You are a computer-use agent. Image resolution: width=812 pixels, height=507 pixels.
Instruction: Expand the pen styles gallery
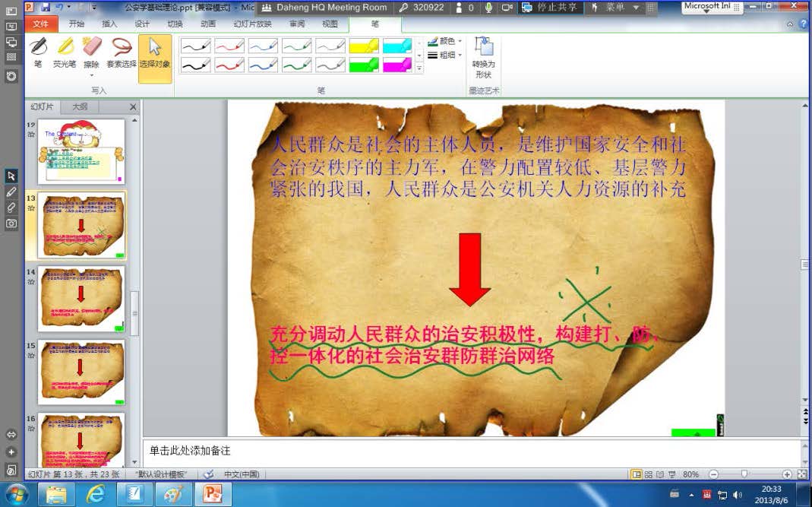(x=419, y=68)
